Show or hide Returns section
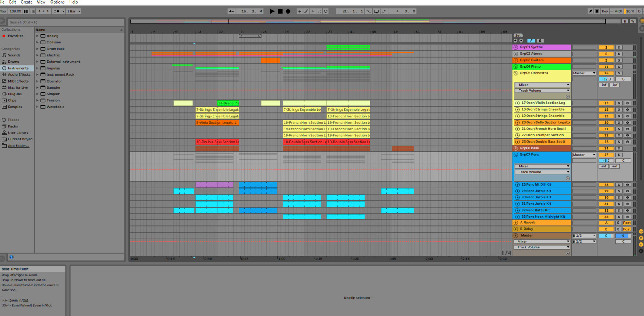 (641, 238)
